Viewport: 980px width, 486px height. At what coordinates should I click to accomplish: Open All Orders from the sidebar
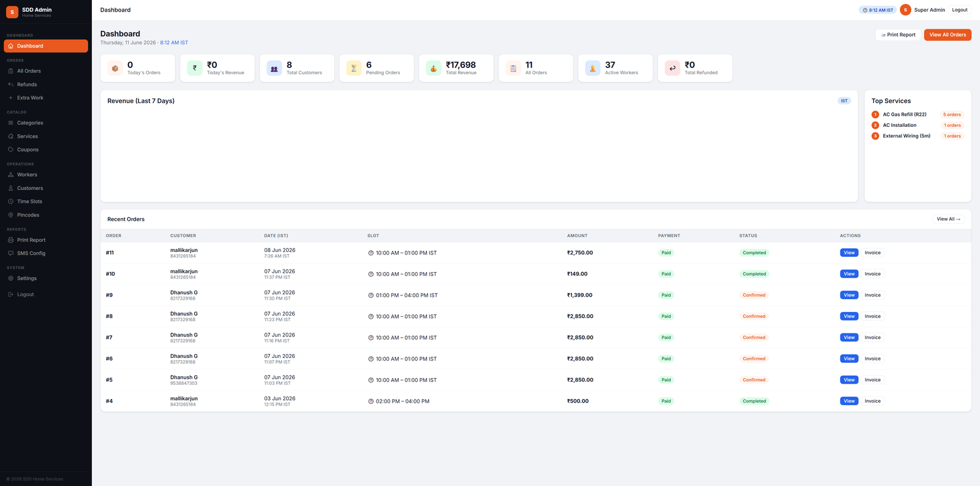(x=46, y=71)
